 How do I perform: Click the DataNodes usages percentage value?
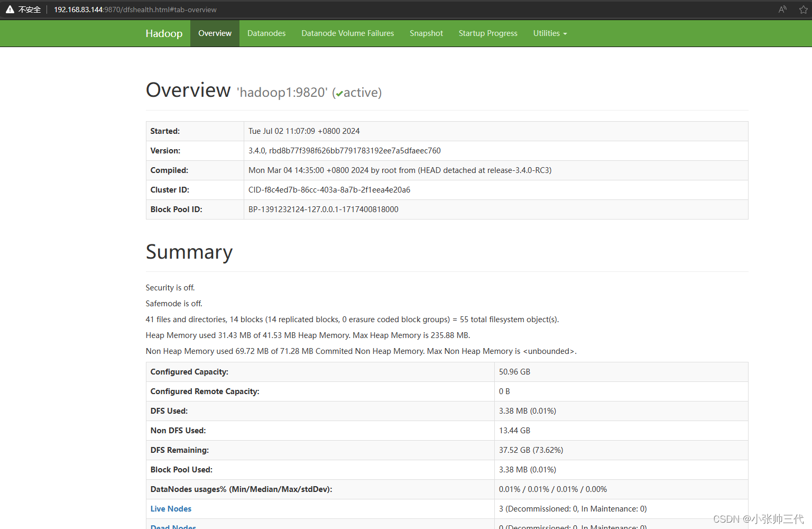(x=553, y=489)
